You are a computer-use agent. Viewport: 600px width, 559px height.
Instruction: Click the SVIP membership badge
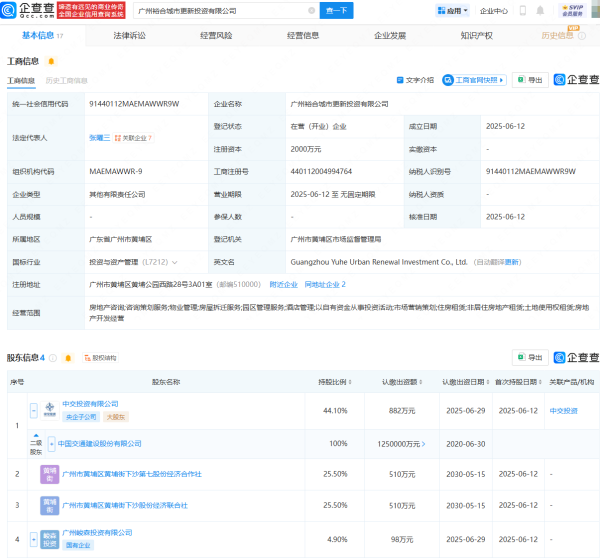click(572, 10)
